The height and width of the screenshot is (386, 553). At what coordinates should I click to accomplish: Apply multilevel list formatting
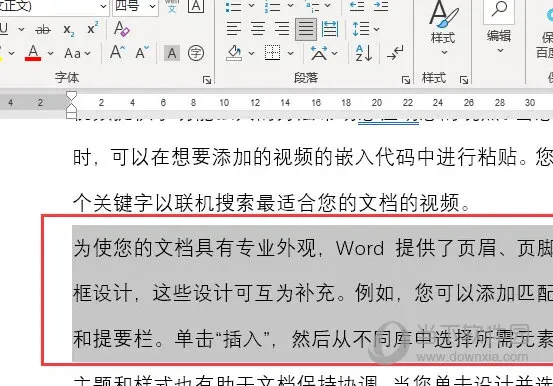(312, 6)
